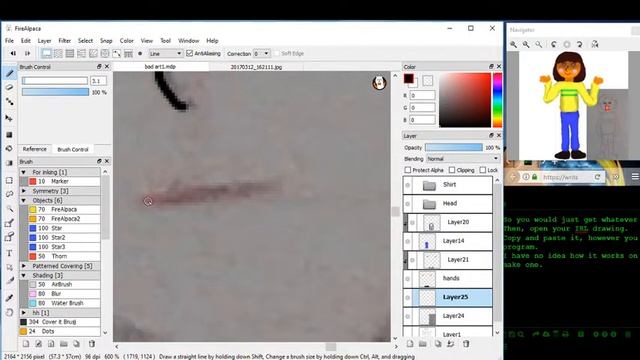Hide the Layer14 layer

(407, 241)
